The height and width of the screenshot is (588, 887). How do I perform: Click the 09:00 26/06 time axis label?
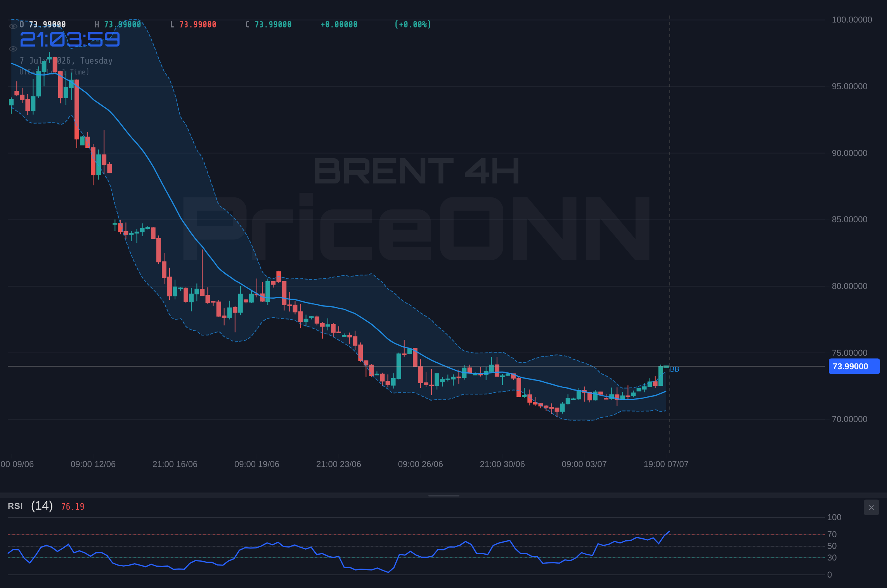(x=421, y=464)
